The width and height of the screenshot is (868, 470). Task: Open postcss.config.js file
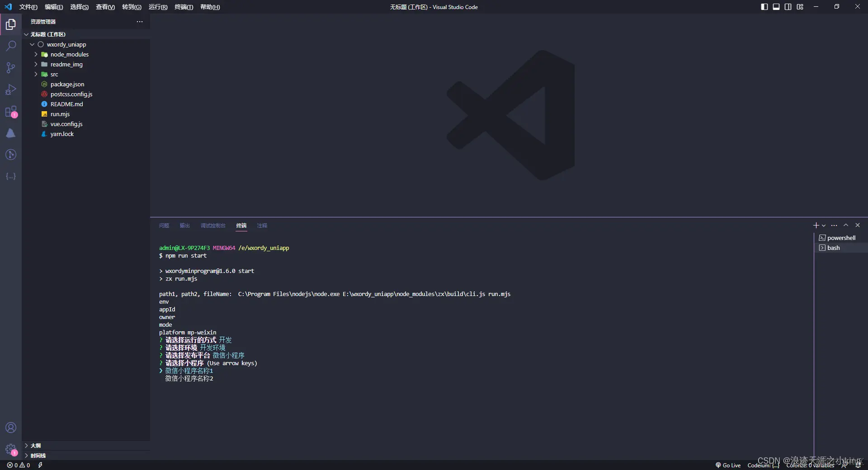tap(86, 94)
